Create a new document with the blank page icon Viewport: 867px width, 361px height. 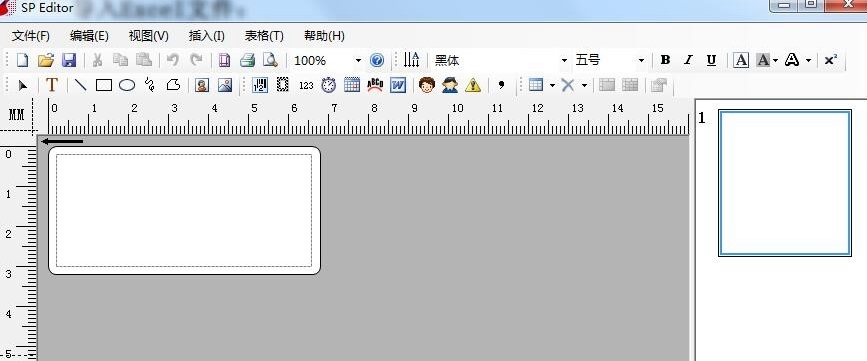22,60
